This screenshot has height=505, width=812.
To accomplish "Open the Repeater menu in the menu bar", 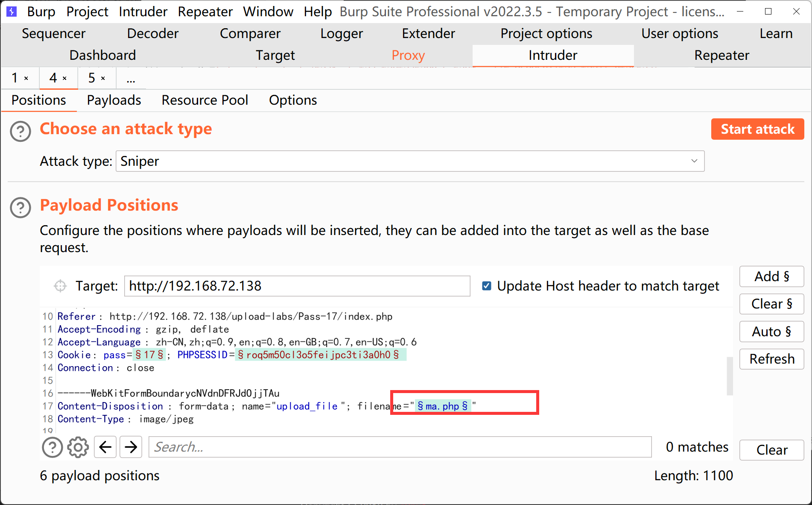I will pos(205,12).
